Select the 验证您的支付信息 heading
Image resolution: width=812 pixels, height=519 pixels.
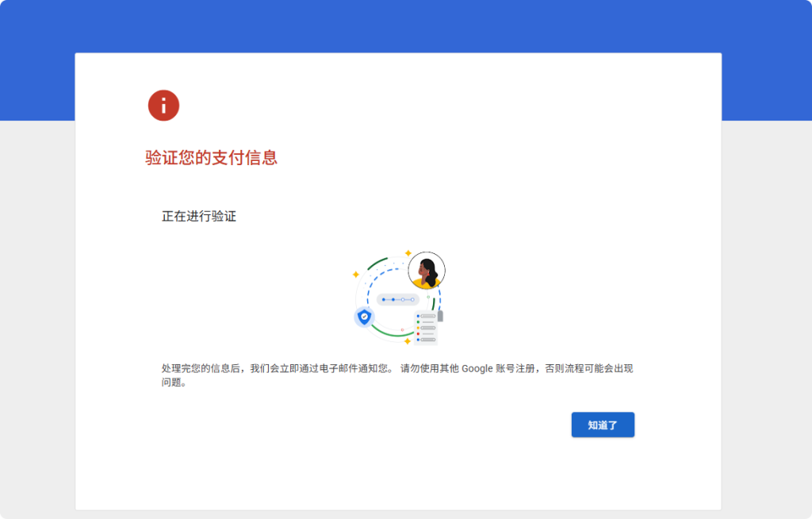point(211,158)
